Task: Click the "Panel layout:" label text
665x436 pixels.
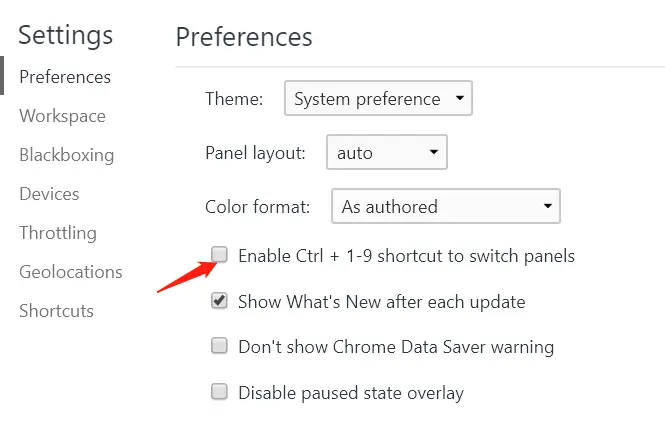Action: 255,153
